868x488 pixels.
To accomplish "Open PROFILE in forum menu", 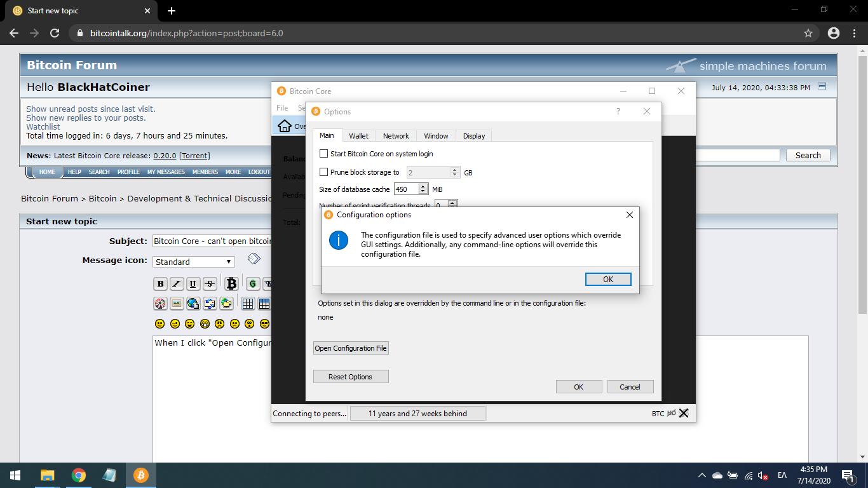I will click(128, 172).
